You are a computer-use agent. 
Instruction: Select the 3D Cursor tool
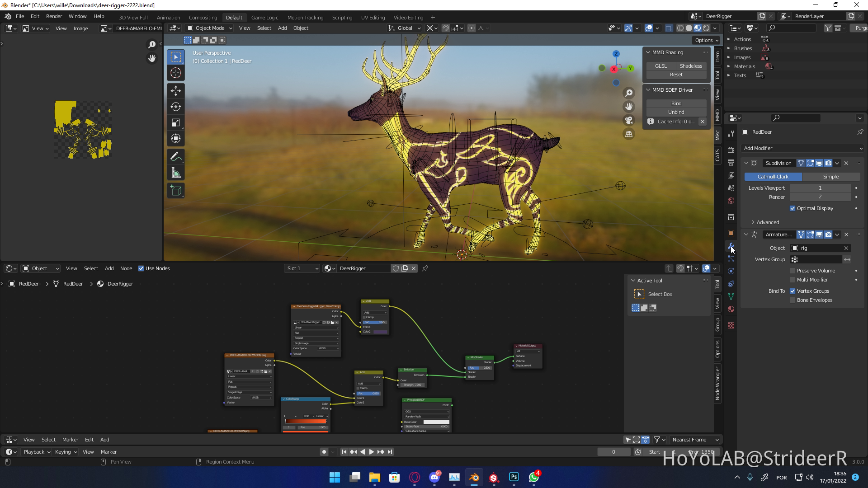click(176, 73)
